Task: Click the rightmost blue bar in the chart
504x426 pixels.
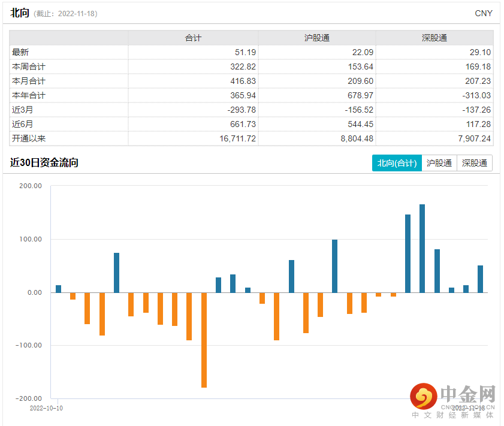Action: click(480, 279)
